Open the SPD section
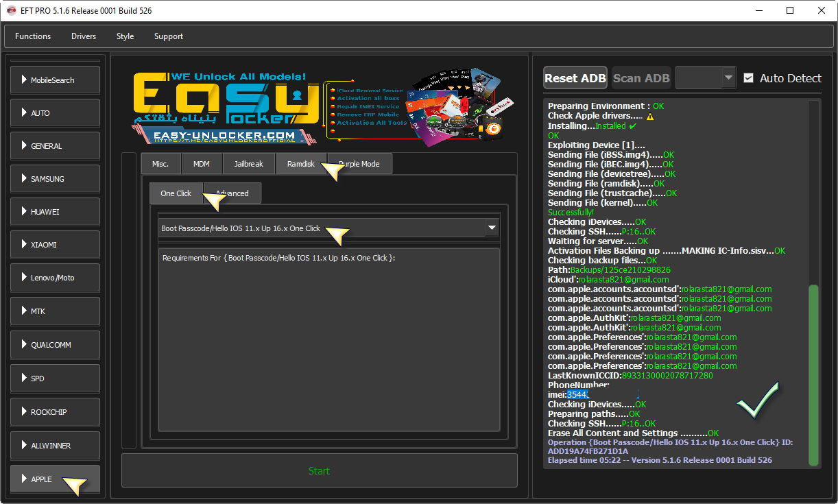This screenshot has height=504, width=838. pos(55,379)
